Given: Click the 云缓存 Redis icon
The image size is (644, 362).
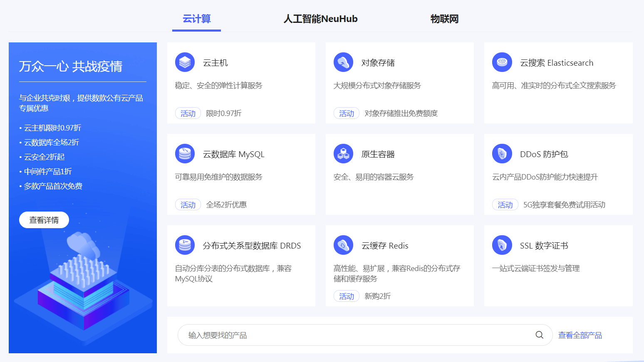Looking at the screenshot, I should 343,245.
